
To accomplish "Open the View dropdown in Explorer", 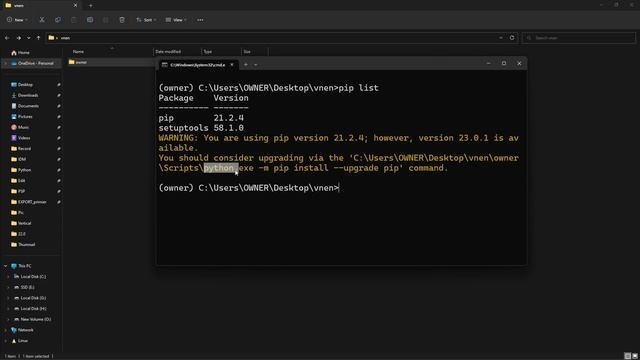I will coord(176,20).
